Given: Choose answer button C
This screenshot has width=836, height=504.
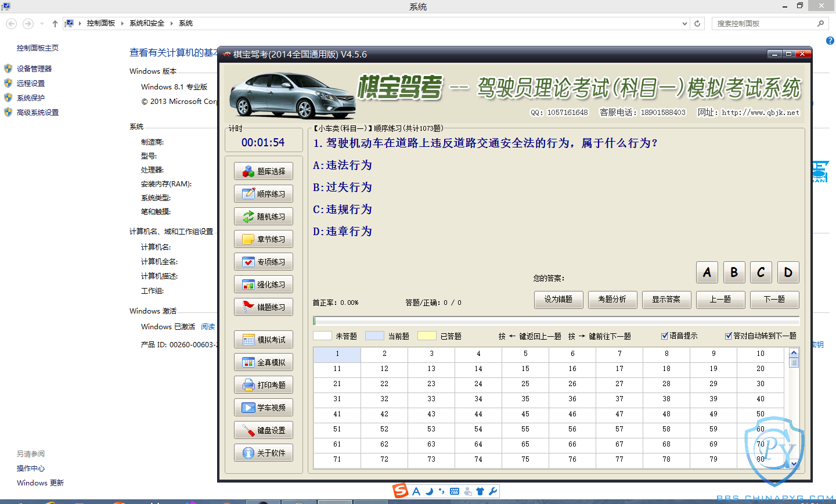Looking at the screenshot, I should point(761,272).
